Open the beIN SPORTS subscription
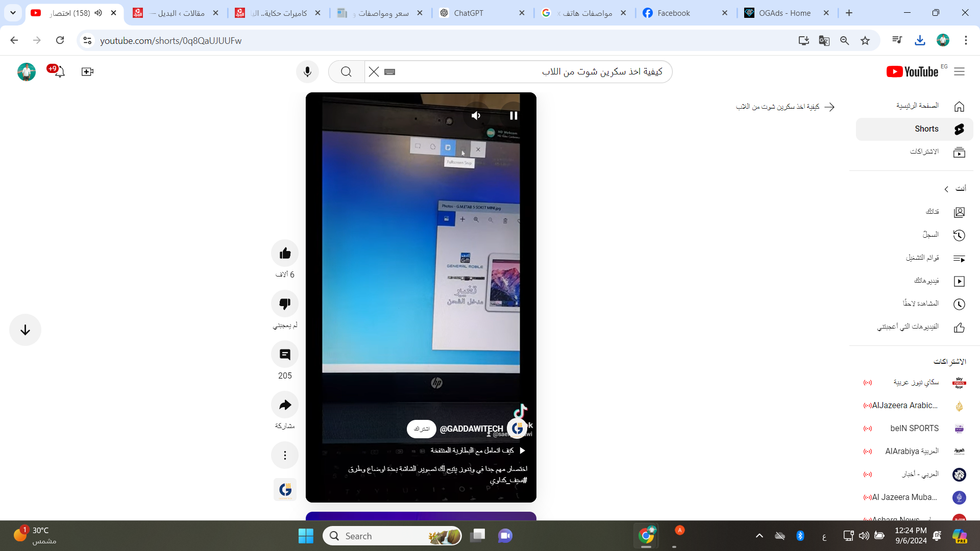This screenshot has height=551, width=980. (x=914, y=429)
